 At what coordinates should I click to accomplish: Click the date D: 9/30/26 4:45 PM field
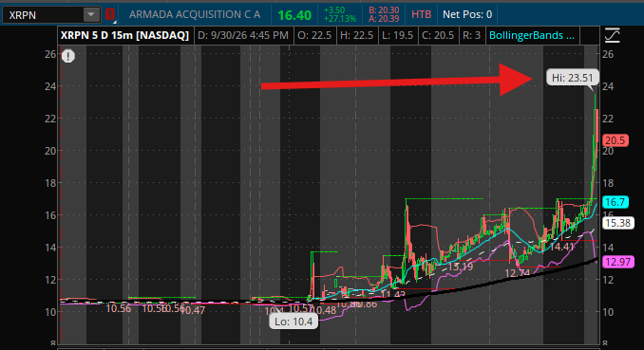pos(243,36)
